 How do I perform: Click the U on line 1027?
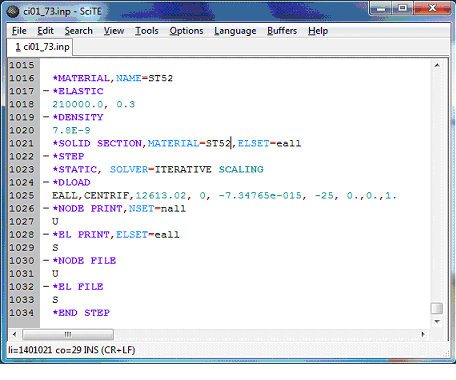[55, 221]
